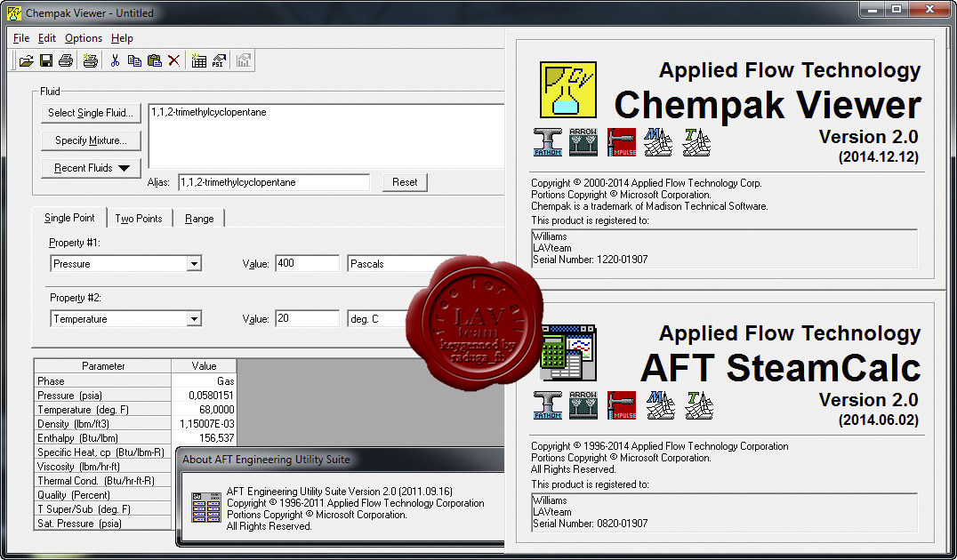Click the Fathom icon under AFT SteamCalc
The height and width of the screenshot is (560, 957).
click(548, 405)
